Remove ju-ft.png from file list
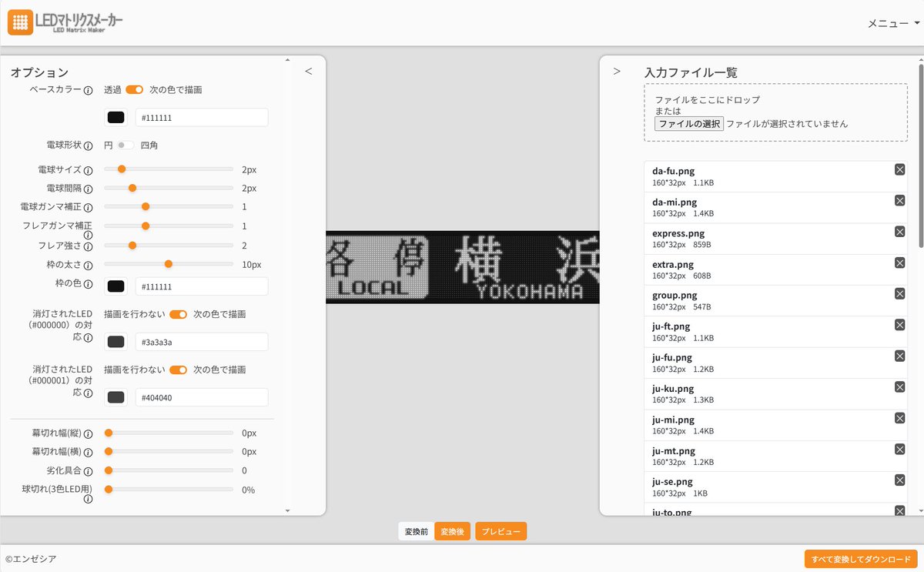This screenshot has width=924, height=572. pos(899,325)
